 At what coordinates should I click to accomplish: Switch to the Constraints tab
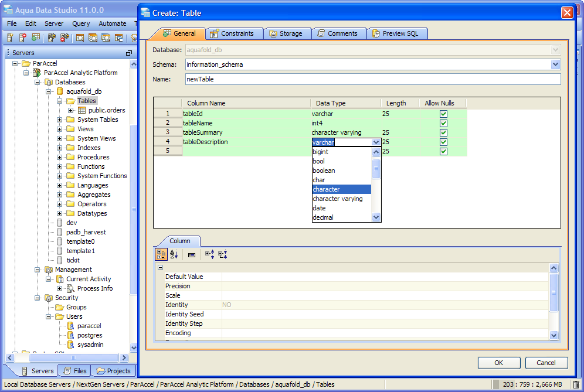click(235, 33)
